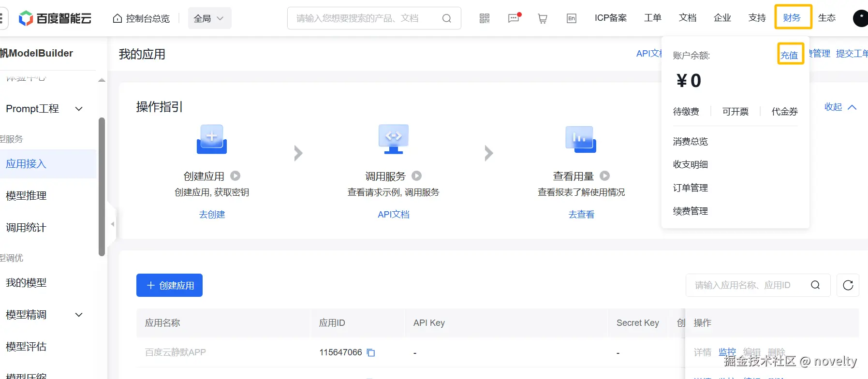The height and width of the screenshot is (379, 868).
Task: Go to 控制台总览
Action: coord(141,18)
